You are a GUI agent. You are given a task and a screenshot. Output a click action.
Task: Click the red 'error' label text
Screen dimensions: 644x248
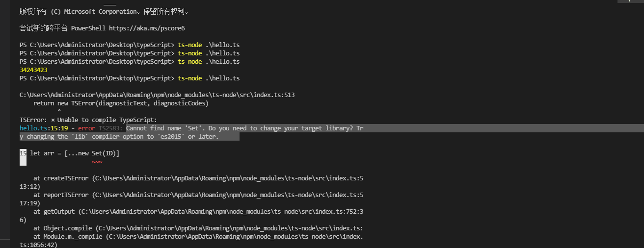pos(86,128)
